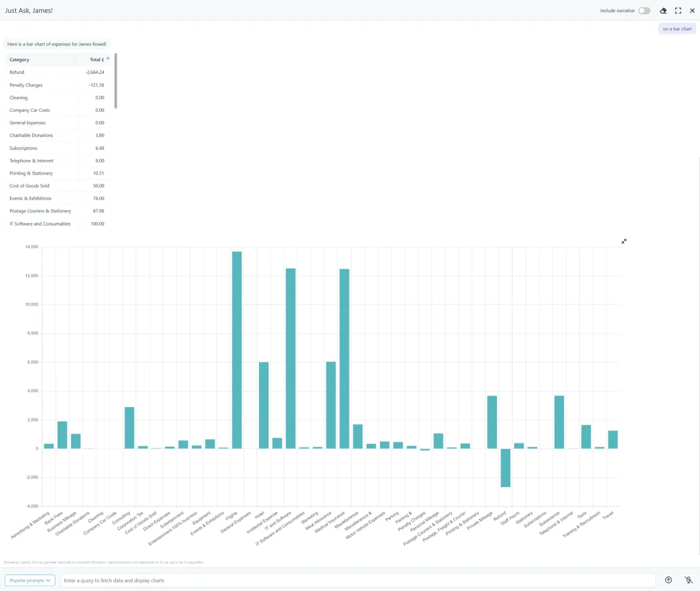Viewport: 700px width, 591px height.
Task: Click the Travel bar in the chart
Action: [612, 440]
